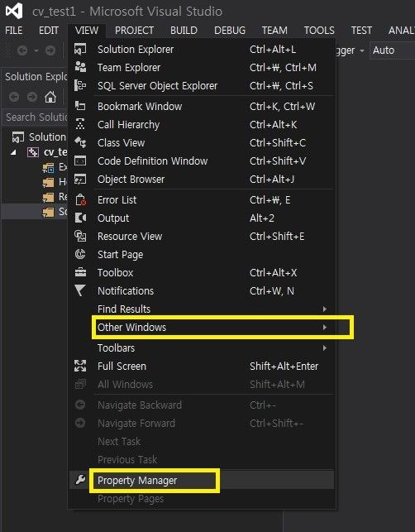Image resolution: width=415 pixels, height=532 pixels.
Task: Choose Property Manager menu entry
Action: (202, 480)
